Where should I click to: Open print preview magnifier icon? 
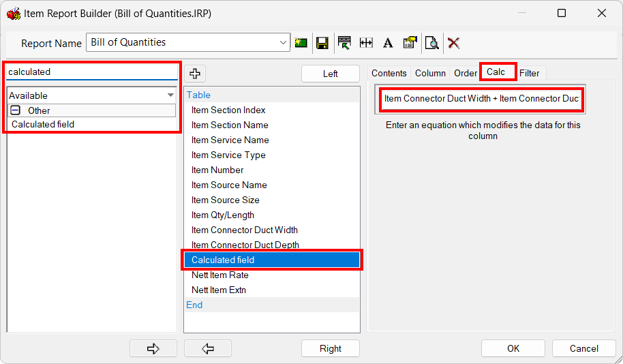[x=432, y=42]
